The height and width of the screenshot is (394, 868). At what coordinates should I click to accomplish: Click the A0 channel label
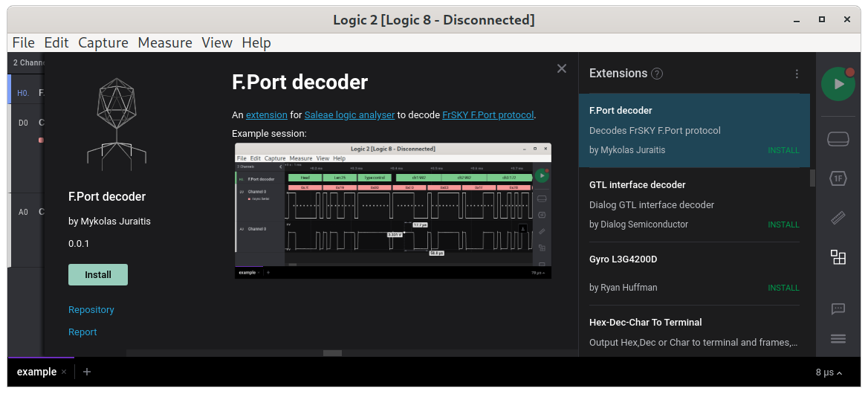(23, 212)
